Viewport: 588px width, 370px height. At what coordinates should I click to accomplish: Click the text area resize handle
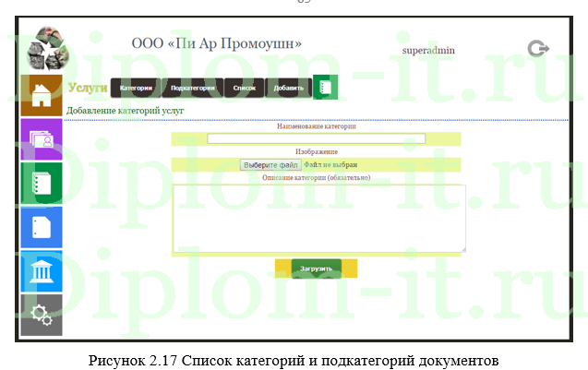463,250
